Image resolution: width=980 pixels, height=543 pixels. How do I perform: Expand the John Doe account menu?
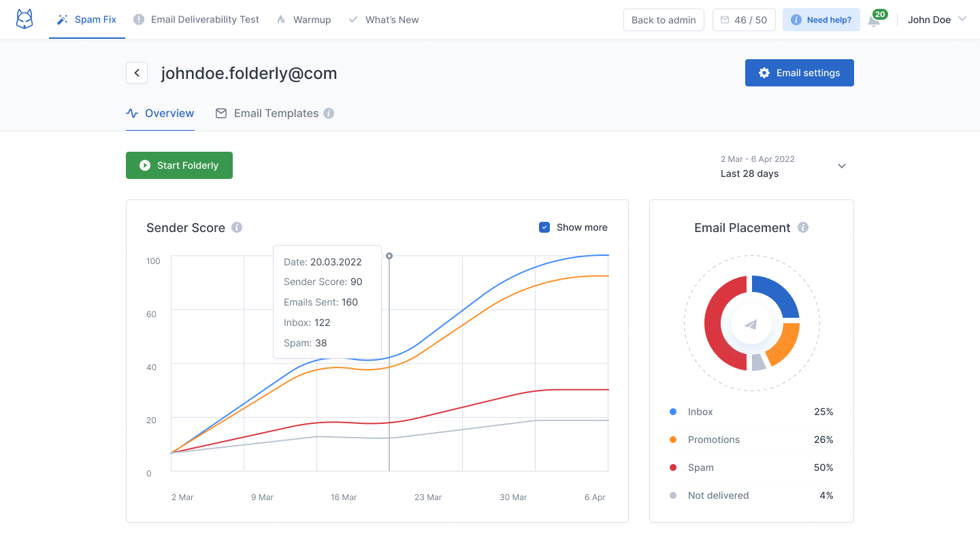[937, 20]
